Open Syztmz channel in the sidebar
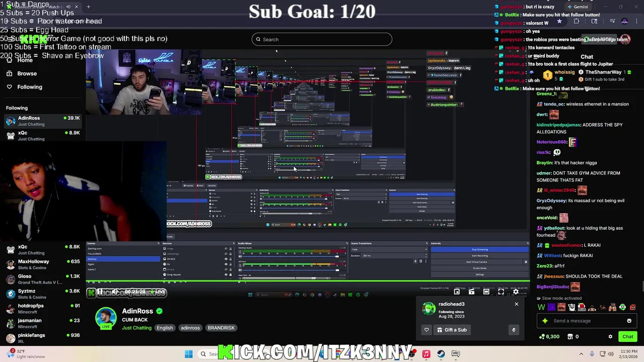Image resolution: width=644 pixels, height=362 pixels. click(x=43, y=294)
